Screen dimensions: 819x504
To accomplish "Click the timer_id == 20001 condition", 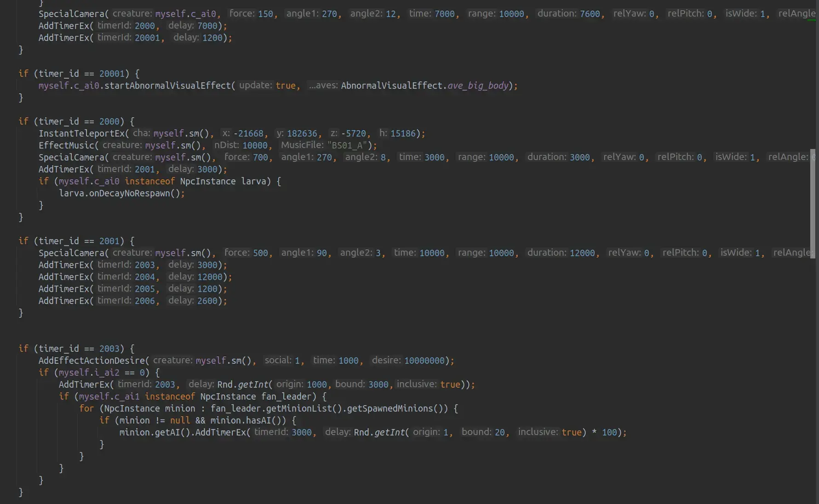I will 81,74.
